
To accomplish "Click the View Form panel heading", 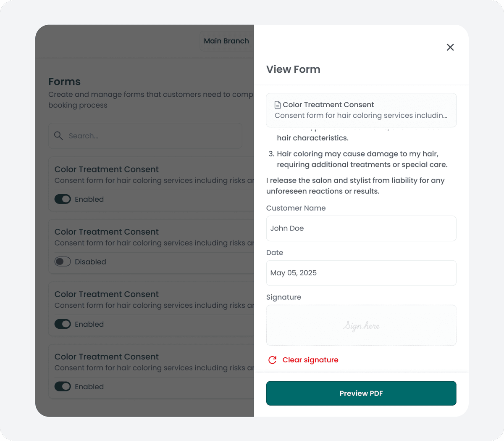I will click(293, 69).
